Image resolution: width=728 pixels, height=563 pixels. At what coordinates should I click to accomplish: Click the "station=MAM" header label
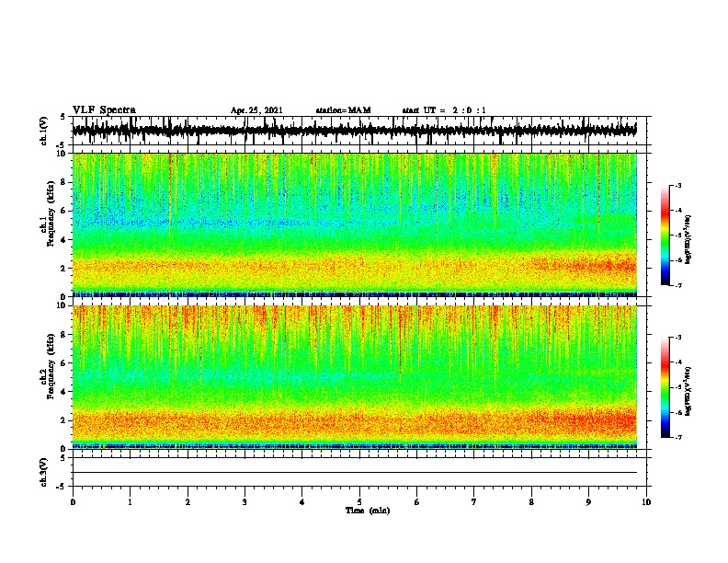[x=343, y=110]
